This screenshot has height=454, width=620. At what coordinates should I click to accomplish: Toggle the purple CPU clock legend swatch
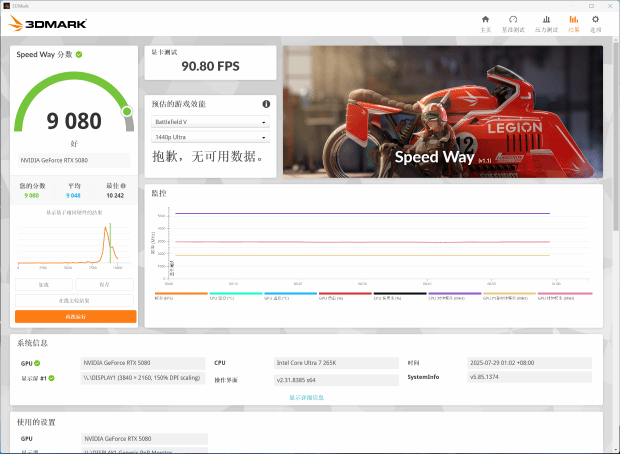coord(455,293)
